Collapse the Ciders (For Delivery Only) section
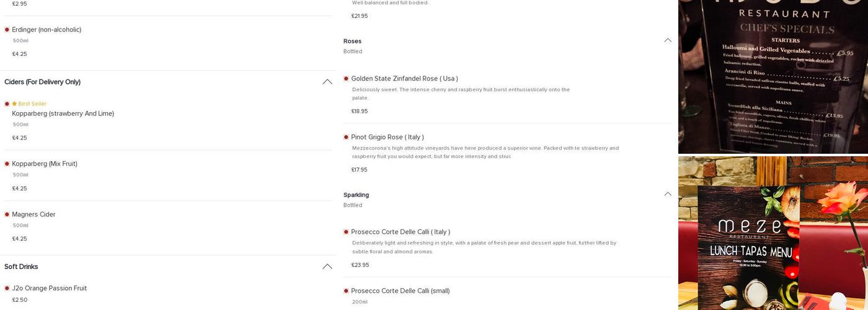Screen dimensions: 868x310 click(x=327, y=82)
